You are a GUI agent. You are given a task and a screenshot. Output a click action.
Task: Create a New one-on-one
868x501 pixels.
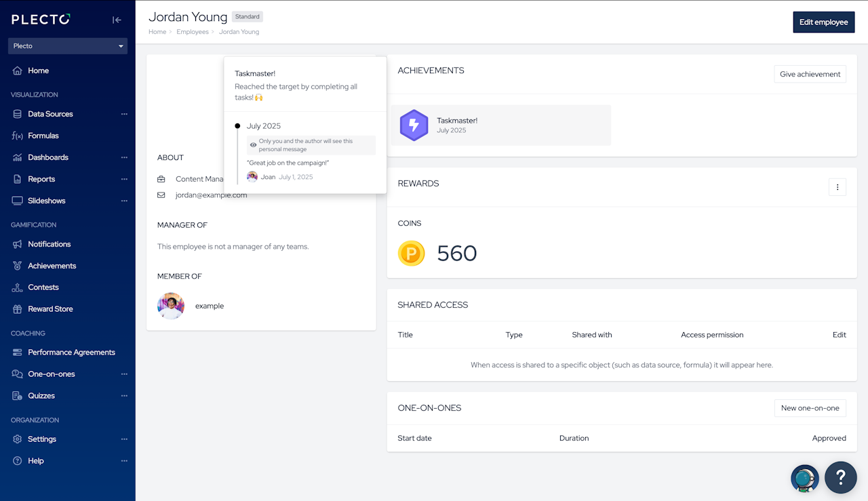click(810, 408)
